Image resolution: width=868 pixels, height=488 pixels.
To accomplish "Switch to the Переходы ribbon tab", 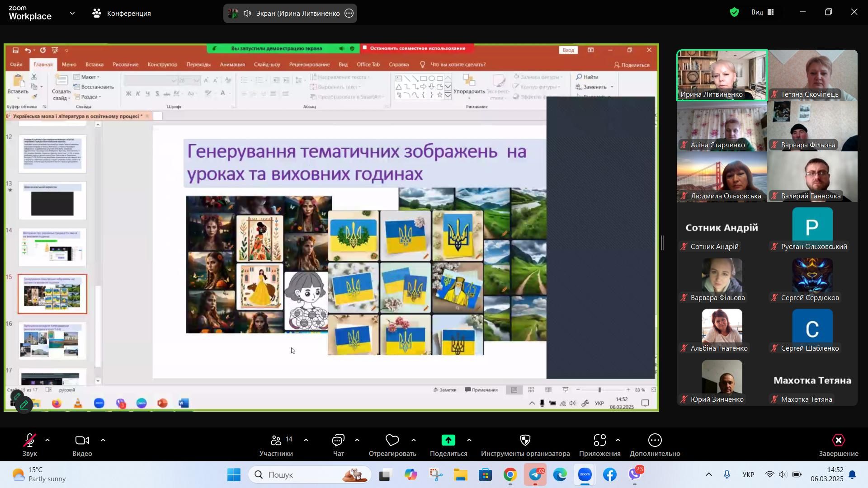I will (x=198, y=65).
